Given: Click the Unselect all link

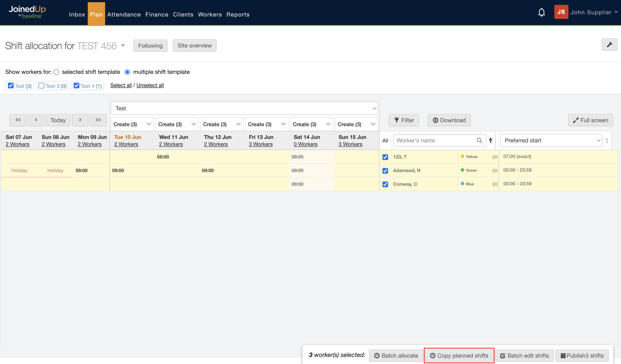Looking at the screenshot, I should [150, 85].
